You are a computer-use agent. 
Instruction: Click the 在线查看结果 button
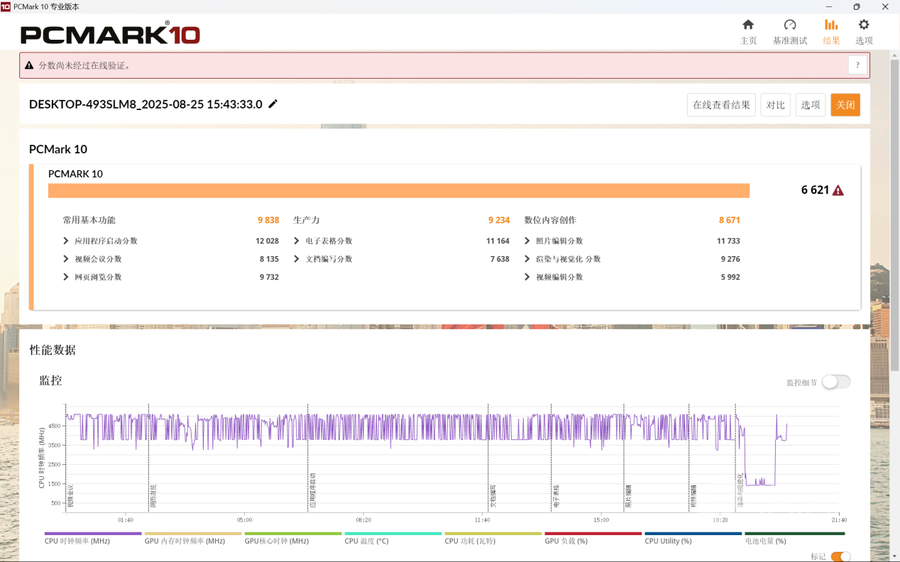click(x=721, y=105)
